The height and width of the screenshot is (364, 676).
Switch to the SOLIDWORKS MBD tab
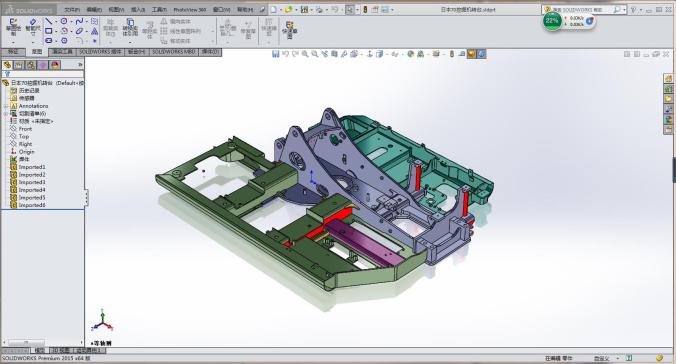pyautogui.click(x=173, y=52)
